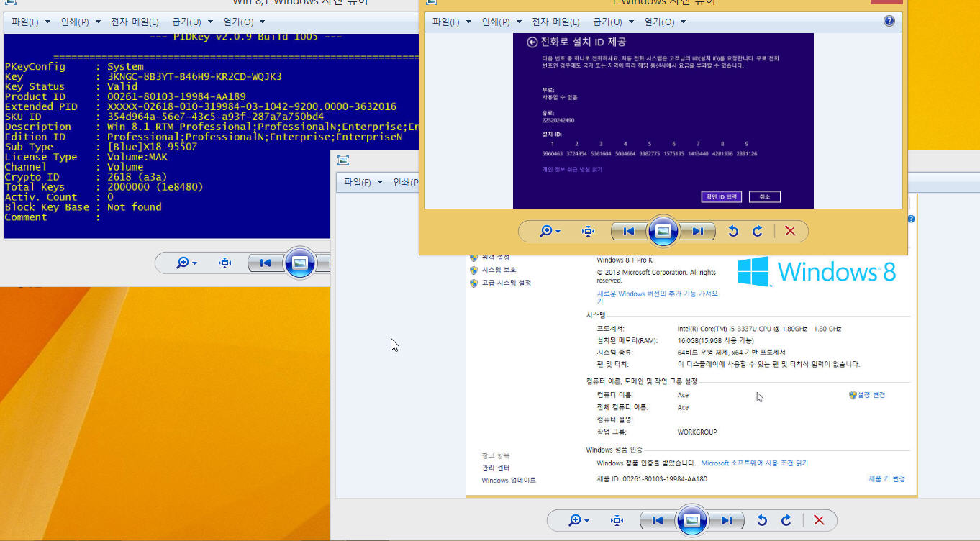
Task: Rotate counterclockwise in system info viewer window
Action: (762, 520)
